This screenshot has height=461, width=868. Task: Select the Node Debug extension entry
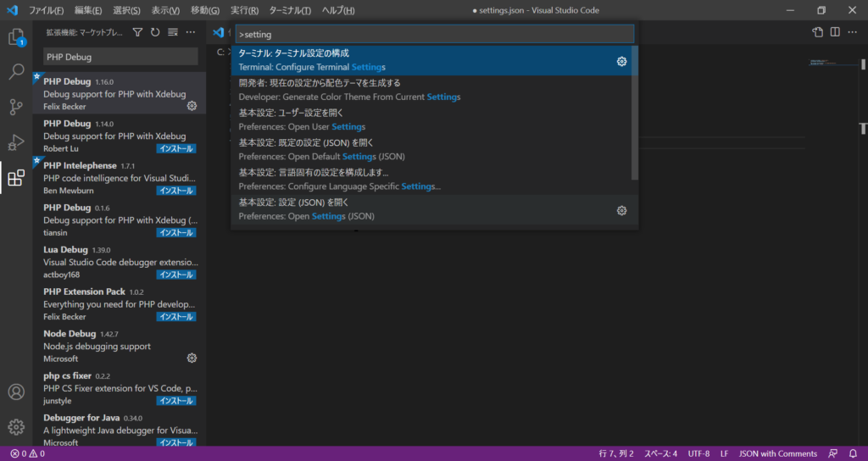point(119,346)
